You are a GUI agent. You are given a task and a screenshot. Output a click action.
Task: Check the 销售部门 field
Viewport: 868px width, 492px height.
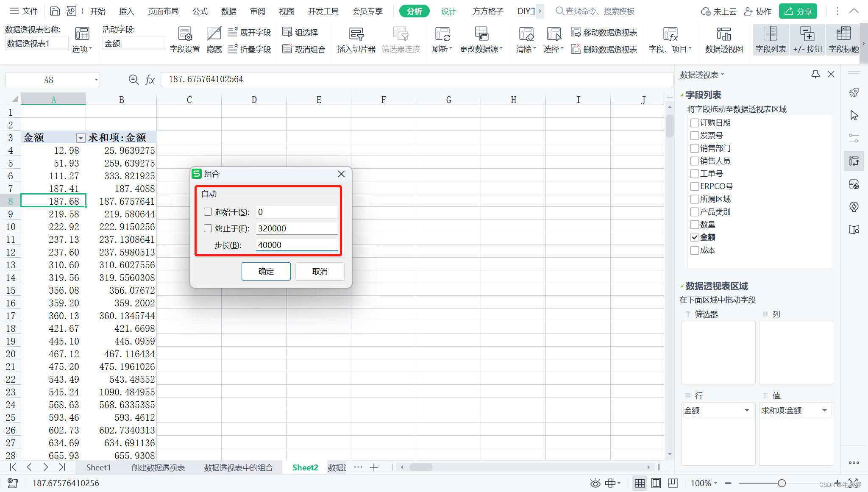694,148
